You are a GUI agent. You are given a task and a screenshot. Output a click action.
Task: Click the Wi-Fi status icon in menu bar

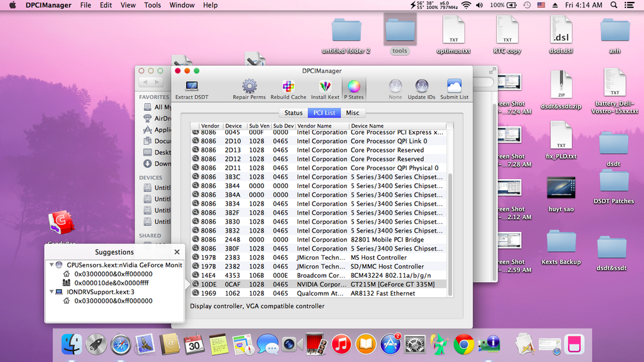466,5
